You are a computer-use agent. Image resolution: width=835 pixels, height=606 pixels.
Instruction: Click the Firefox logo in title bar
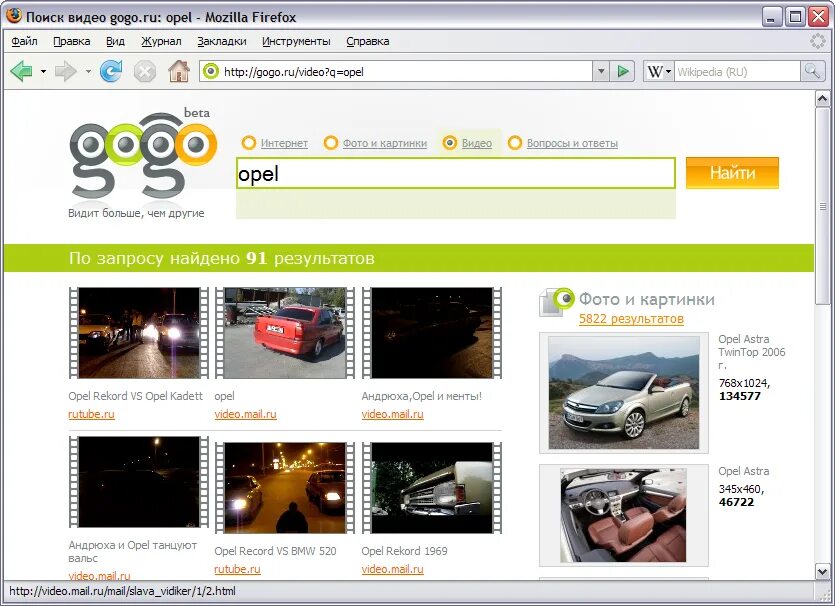(13, 16)
